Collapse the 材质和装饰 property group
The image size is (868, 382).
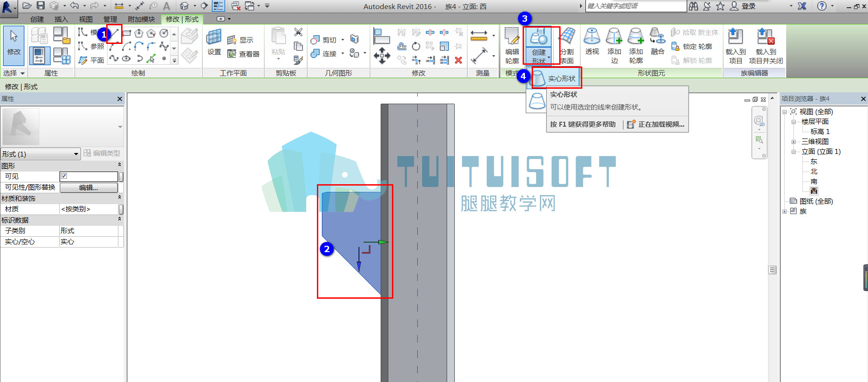tap(119, 198)
